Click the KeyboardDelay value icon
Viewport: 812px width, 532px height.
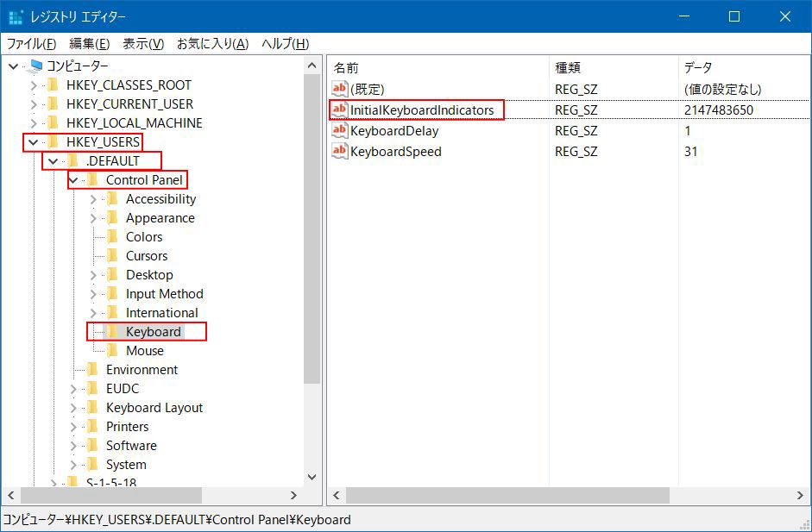click(x=340, y=130)
